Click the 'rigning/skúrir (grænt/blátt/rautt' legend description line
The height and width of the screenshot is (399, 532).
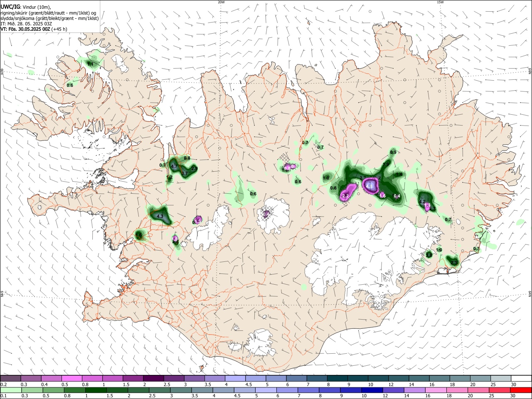[48, 12]
